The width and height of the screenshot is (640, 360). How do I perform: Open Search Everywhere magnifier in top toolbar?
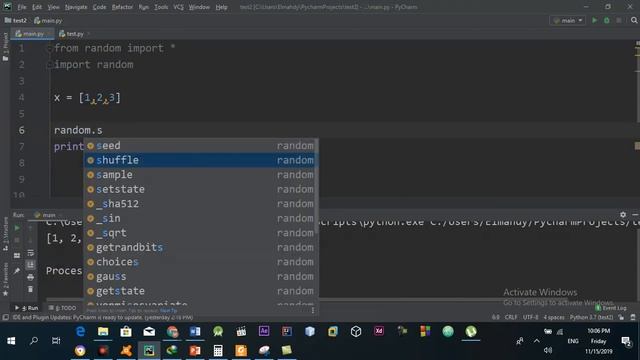tap(633, 20)
